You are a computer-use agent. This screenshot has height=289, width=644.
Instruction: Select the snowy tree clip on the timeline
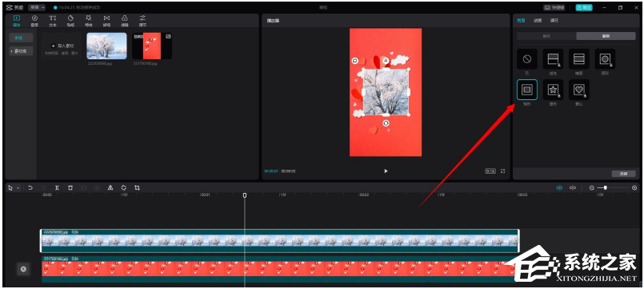pyautogui.click(x=280, y=240)
